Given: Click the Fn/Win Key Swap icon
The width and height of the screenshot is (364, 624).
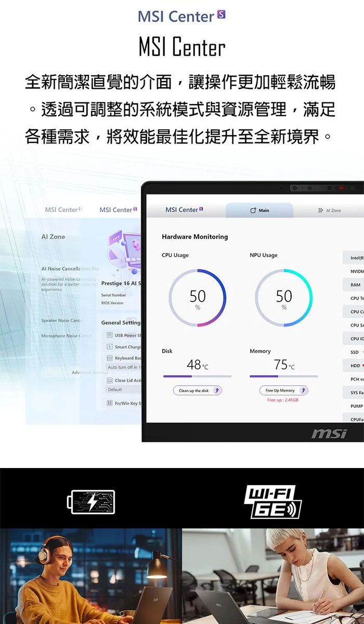Looking at the screenshot, I should (x=110, y=403).
